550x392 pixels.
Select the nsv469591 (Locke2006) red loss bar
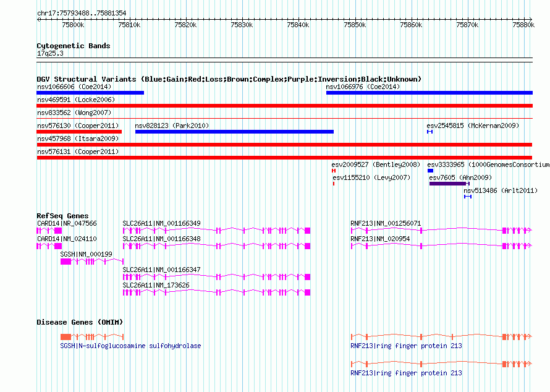284,106
